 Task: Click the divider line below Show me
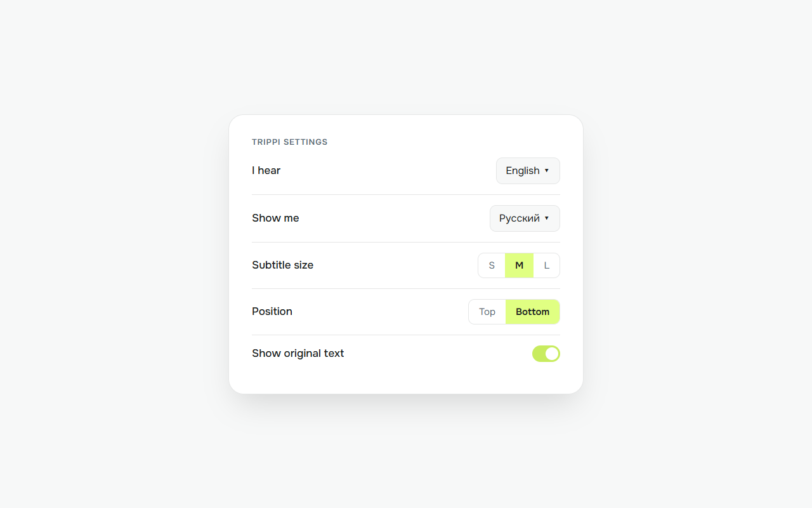coord(406,242)
